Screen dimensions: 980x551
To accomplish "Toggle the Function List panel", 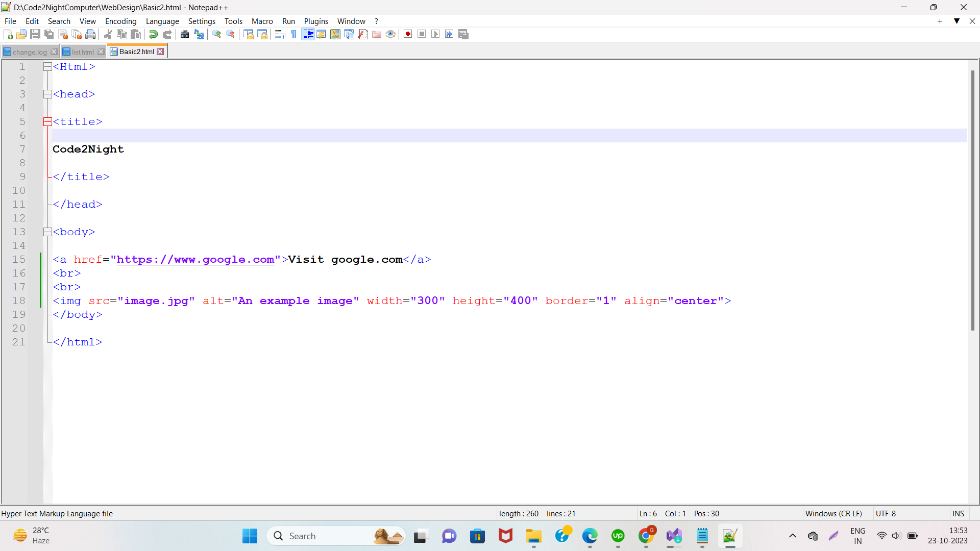I will tap(363, 34).
